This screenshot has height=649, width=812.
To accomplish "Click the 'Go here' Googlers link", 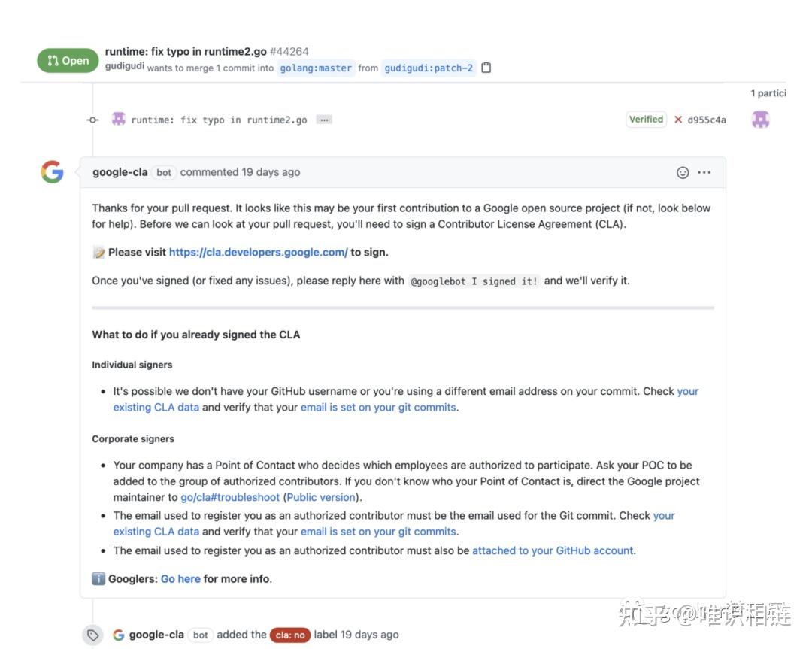I will tap(180, 578).
